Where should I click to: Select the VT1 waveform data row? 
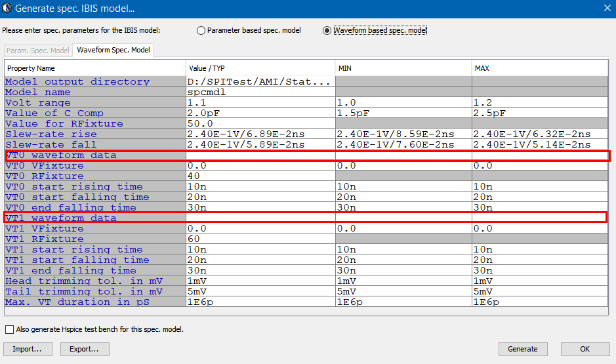(95, 218)
